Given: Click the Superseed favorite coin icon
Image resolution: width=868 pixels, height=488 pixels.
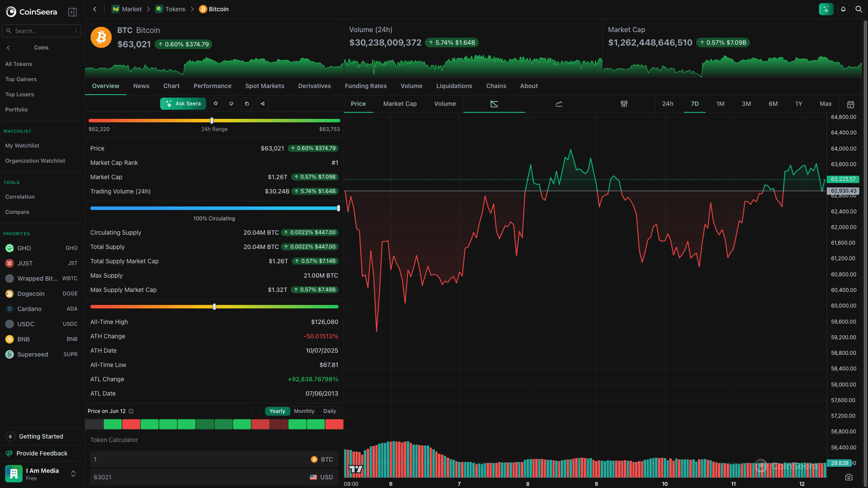Looking at the screenshot, I should point(10,354).
